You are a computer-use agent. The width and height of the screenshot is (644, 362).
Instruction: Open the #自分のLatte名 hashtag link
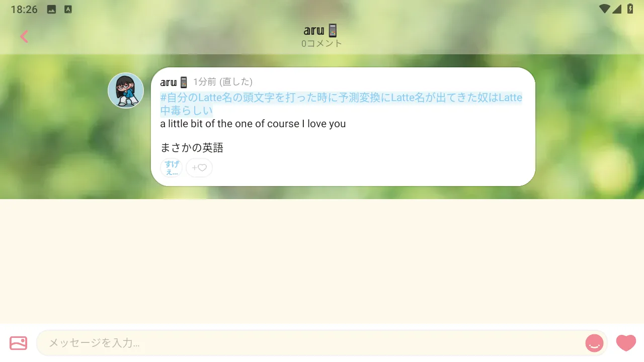tap(341, 104)
